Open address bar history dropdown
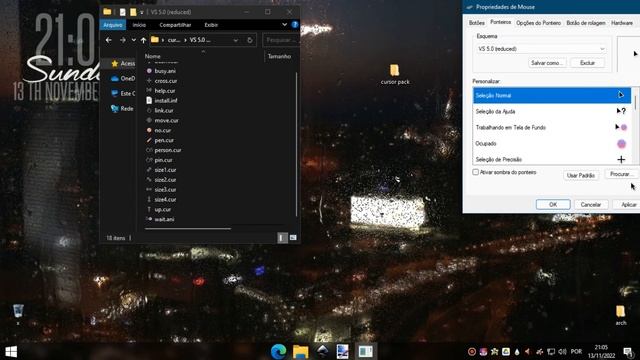Viewport: 640px width, 360px height. [x=236, y=40]
